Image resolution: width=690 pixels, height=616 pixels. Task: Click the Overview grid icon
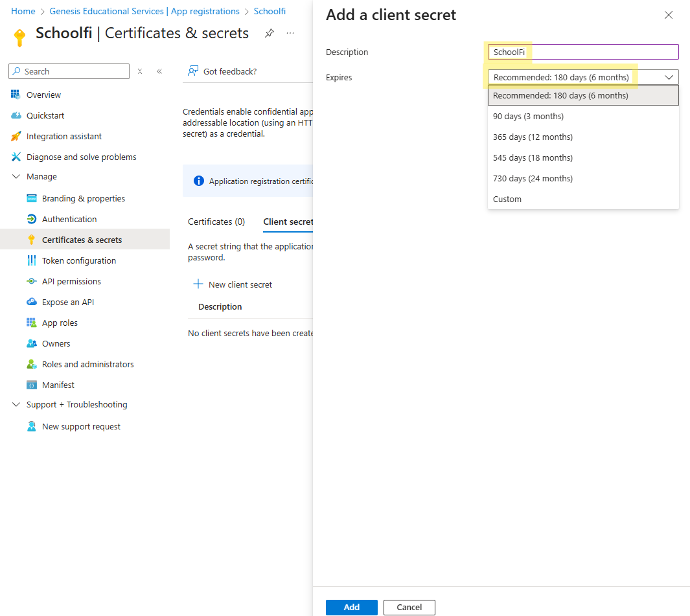click(x=16, y=95)
